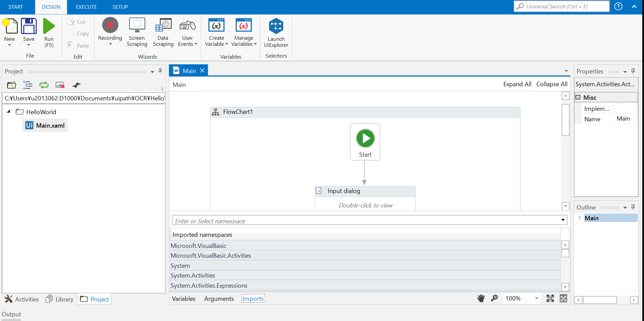Click the Save floppy disk icon
644x321 pixels.
point(29,26)
